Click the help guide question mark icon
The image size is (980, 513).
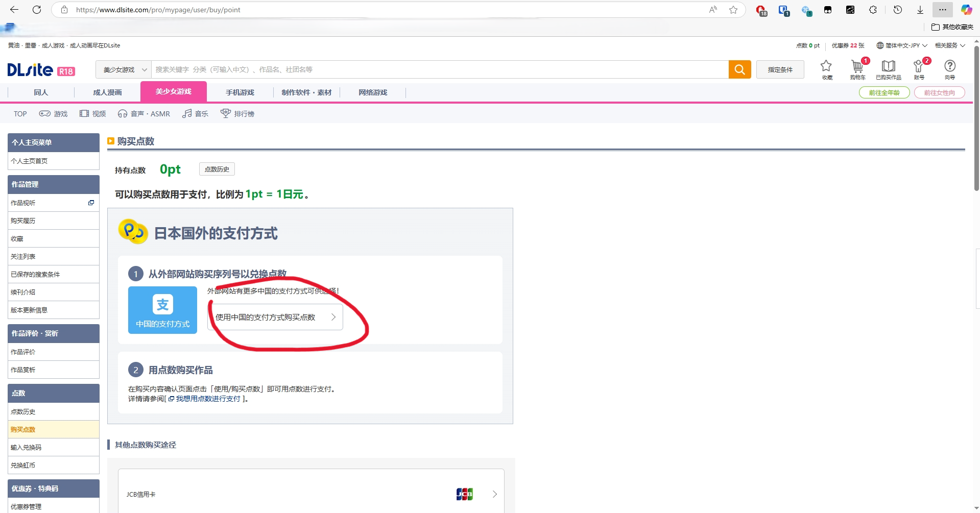949,67
